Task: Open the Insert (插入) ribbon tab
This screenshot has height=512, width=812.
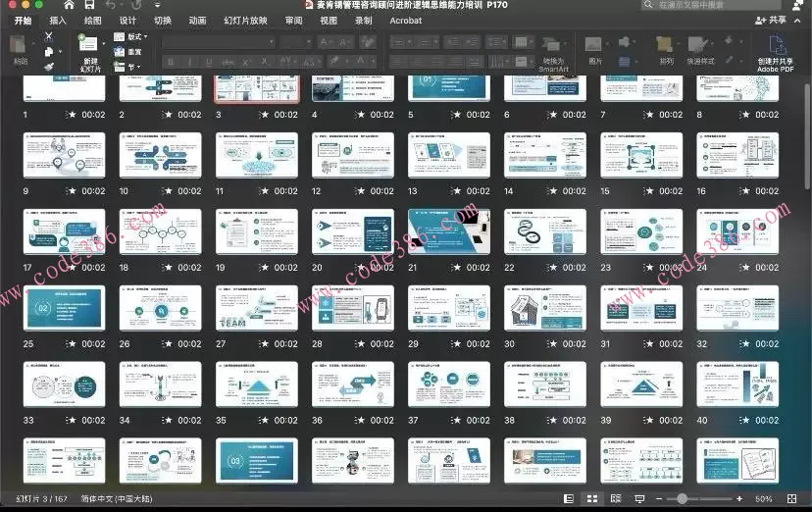Action: point(58,21)
